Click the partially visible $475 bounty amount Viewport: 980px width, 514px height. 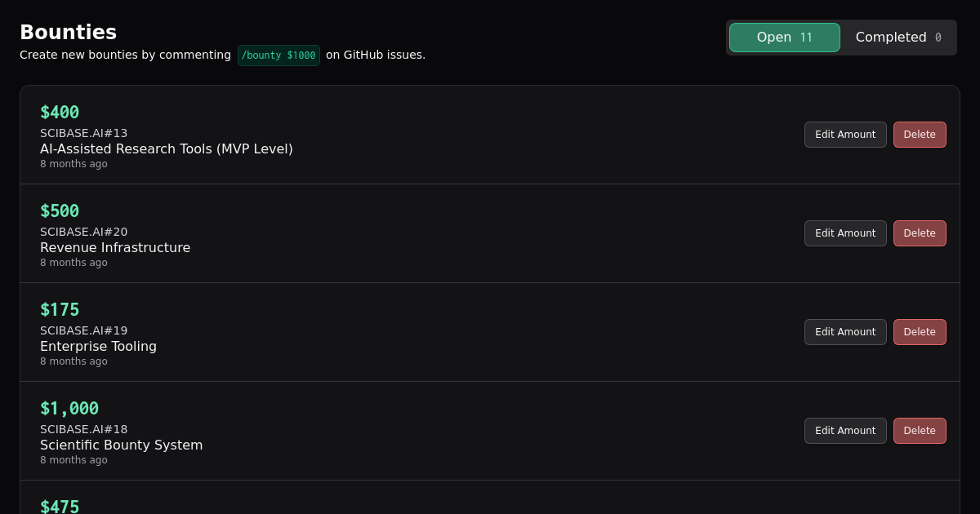click(x=60, y=507)
